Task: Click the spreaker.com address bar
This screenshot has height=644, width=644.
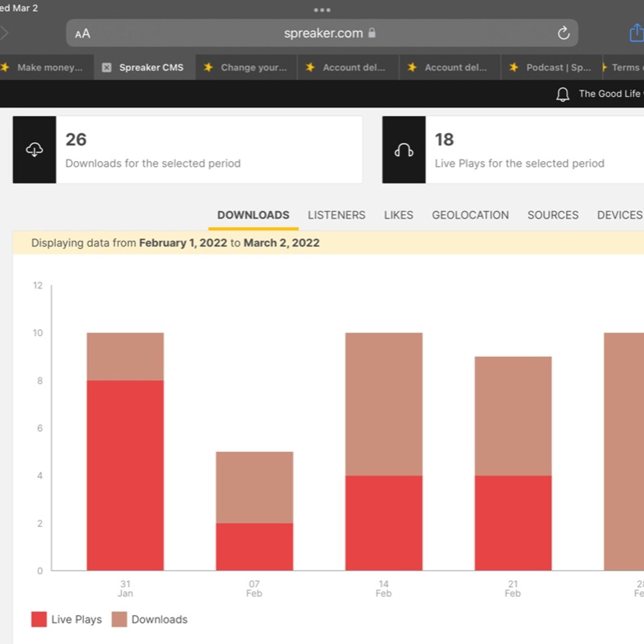Action: coord(323,33)
